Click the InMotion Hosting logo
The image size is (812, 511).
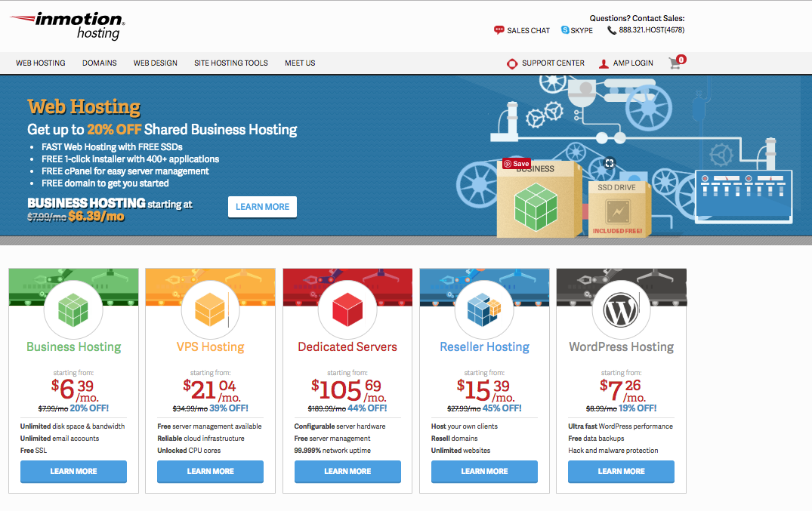[x=67, y=26]
